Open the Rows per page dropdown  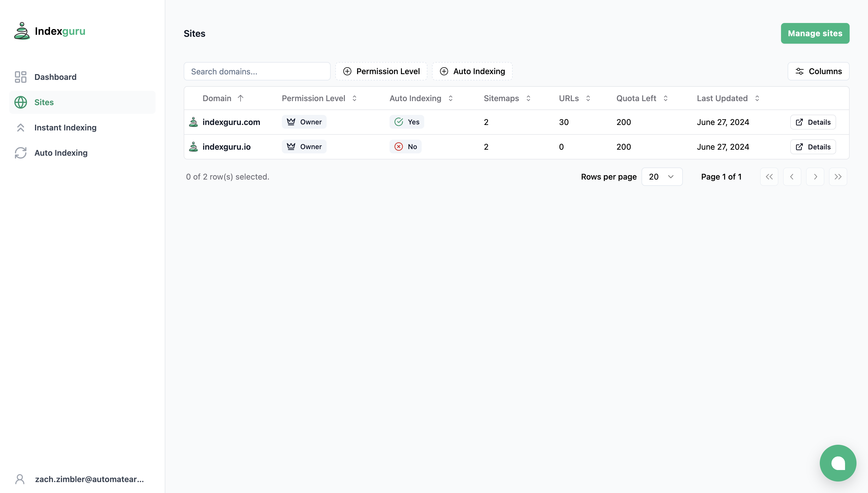[x=662, y=177]
